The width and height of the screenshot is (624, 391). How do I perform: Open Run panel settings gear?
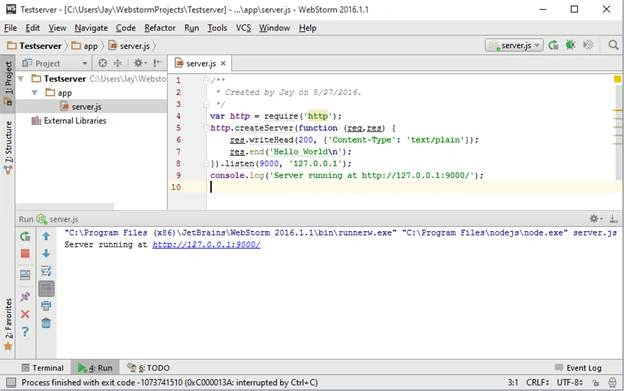pyautogui.click(x=595, y=218)
